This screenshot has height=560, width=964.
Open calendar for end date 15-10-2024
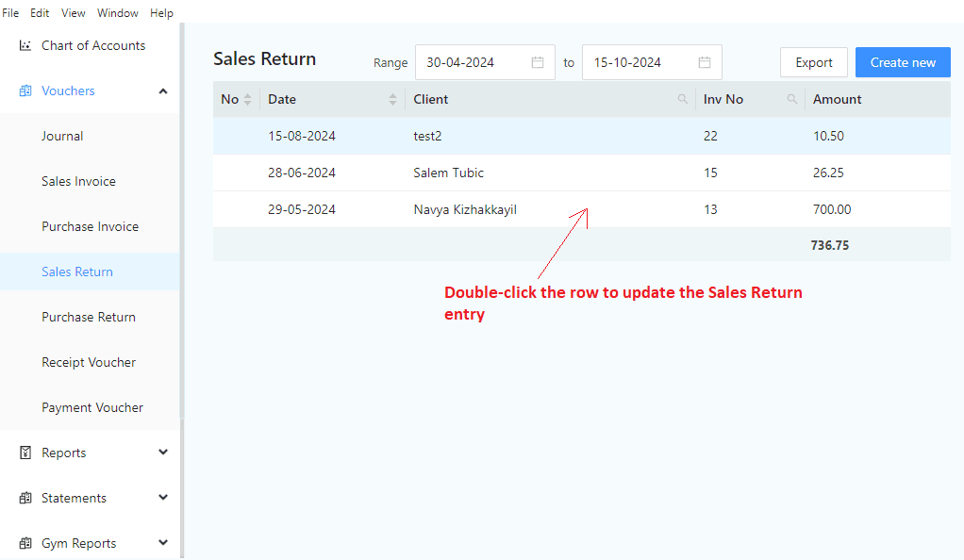(705, 62)
